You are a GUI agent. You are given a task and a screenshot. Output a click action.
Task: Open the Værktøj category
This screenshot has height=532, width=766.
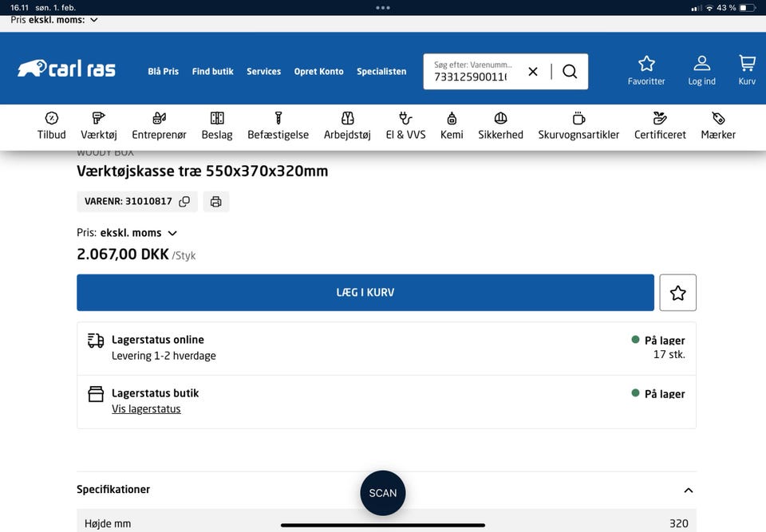coord(99,126)
